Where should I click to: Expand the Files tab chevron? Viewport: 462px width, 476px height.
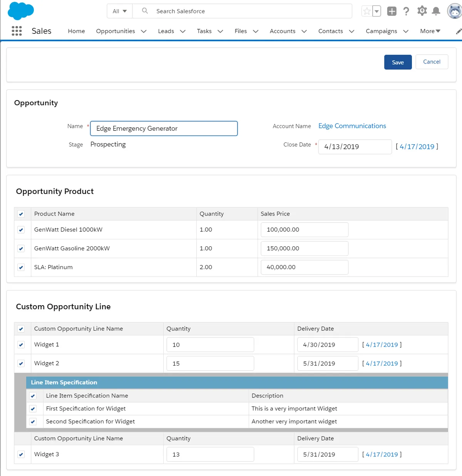[256, 31]
